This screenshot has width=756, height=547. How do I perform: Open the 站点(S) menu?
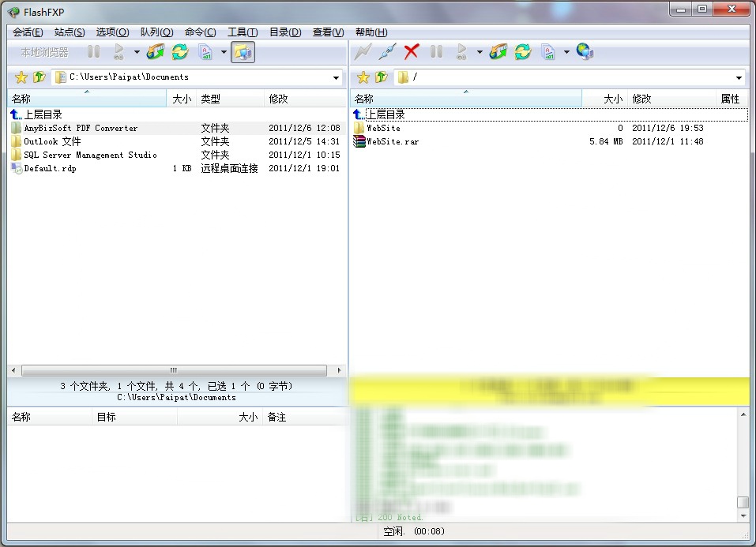pyautogui.click(x=70, y=32)
